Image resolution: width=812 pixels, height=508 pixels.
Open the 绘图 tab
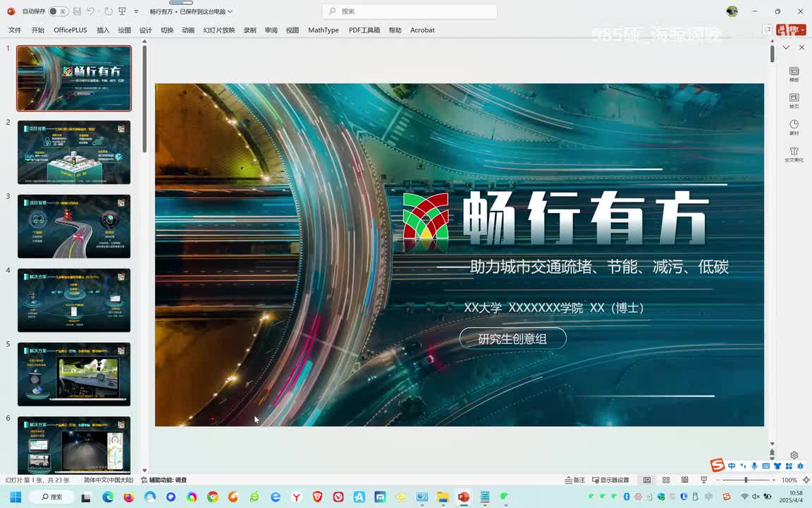(x=124, y=30)
